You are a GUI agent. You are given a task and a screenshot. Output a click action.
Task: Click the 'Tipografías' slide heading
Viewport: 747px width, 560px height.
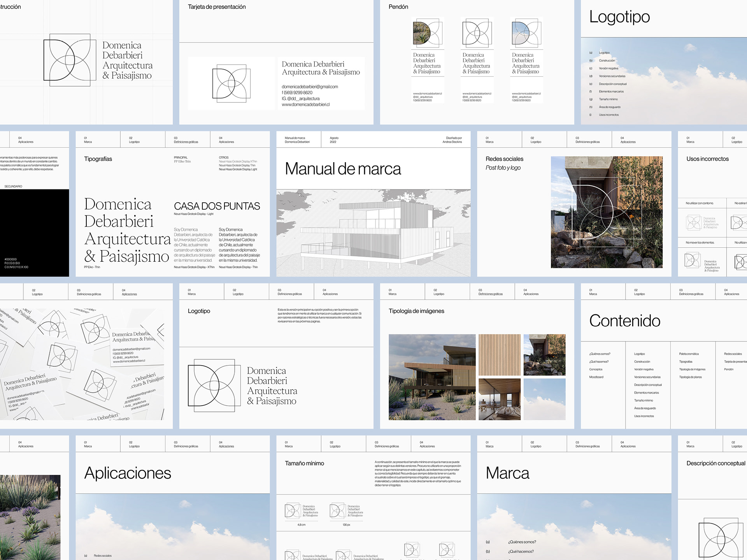click(x=98, y=159)
